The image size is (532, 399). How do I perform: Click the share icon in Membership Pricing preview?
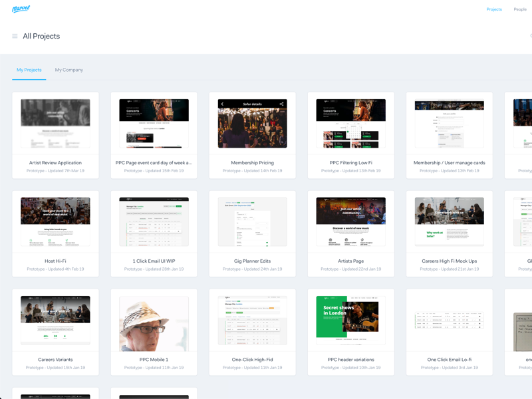(281, 104)
